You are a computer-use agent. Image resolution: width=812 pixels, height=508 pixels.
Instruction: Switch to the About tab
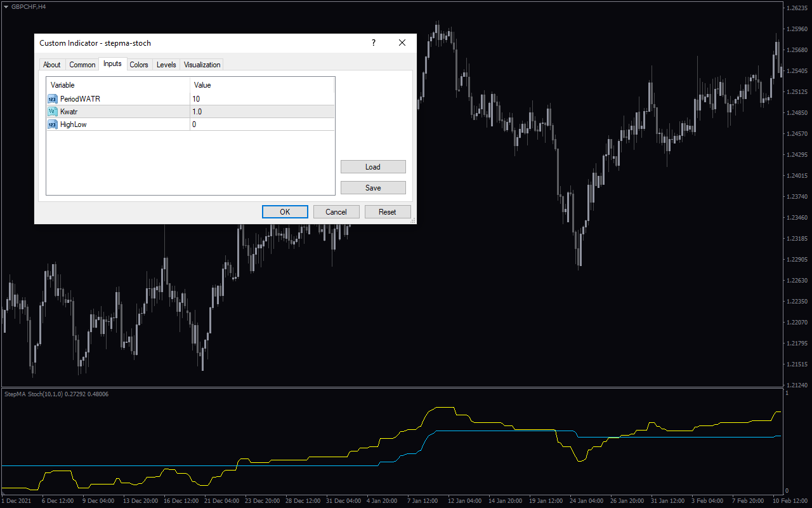[x=52, y=65]
